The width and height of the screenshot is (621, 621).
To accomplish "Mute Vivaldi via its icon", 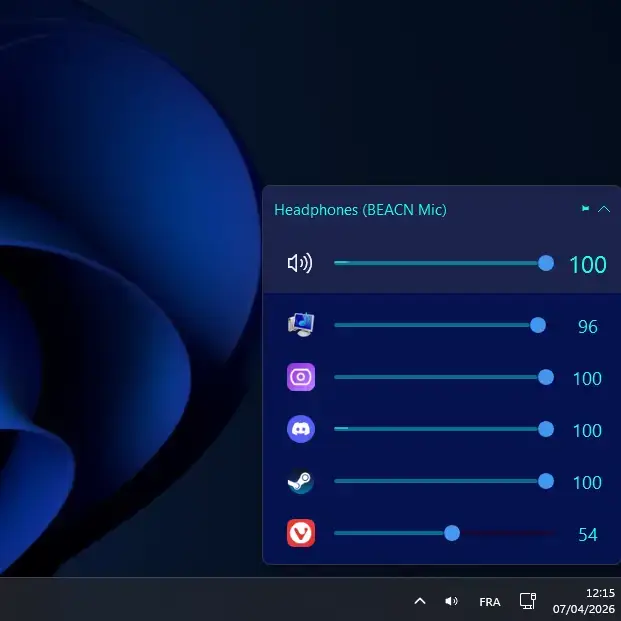I will point(301,533).
